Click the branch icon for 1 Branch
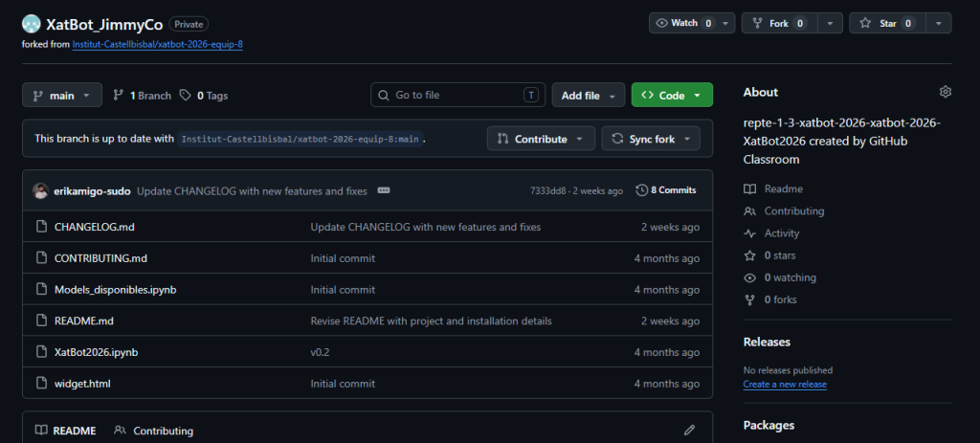 coord(118,95)
